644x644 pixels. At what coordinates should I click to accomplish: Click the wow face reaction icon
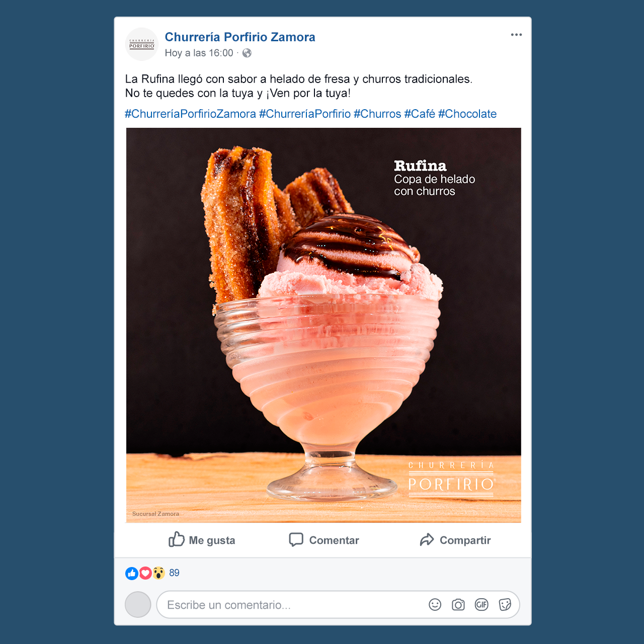pyautogui.click(x=158, y=573)
